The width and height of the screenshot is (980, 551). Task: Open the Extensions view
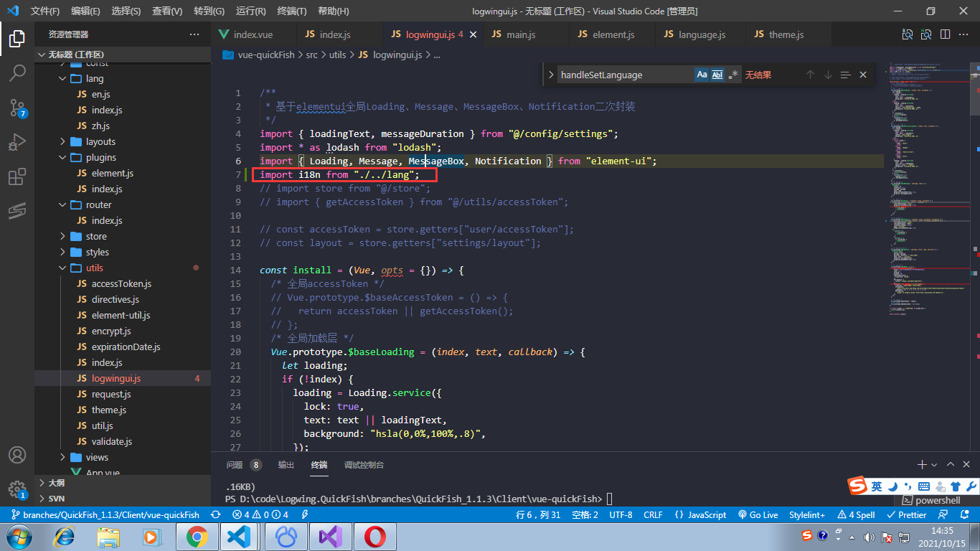17,176
